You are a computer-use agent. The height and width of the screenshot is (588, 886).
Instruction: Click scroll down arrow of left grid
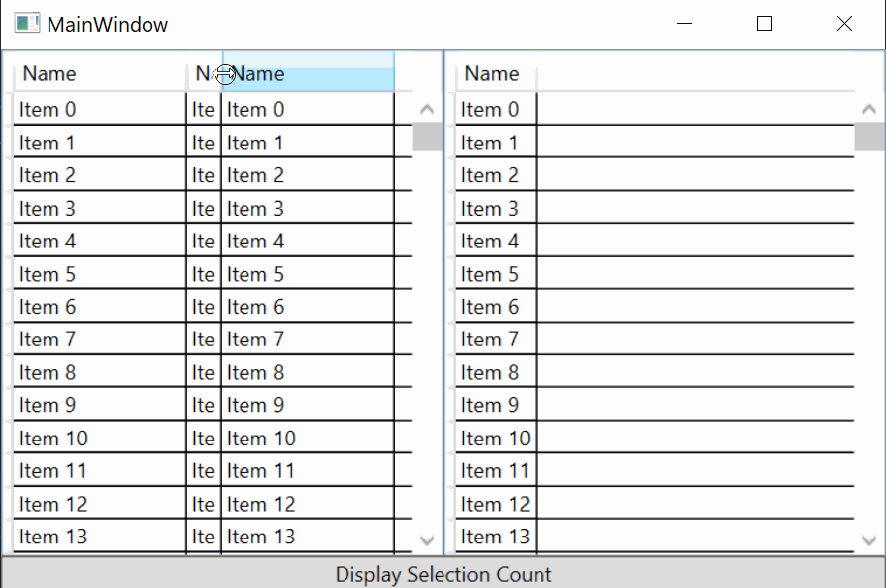click(427, 539)
